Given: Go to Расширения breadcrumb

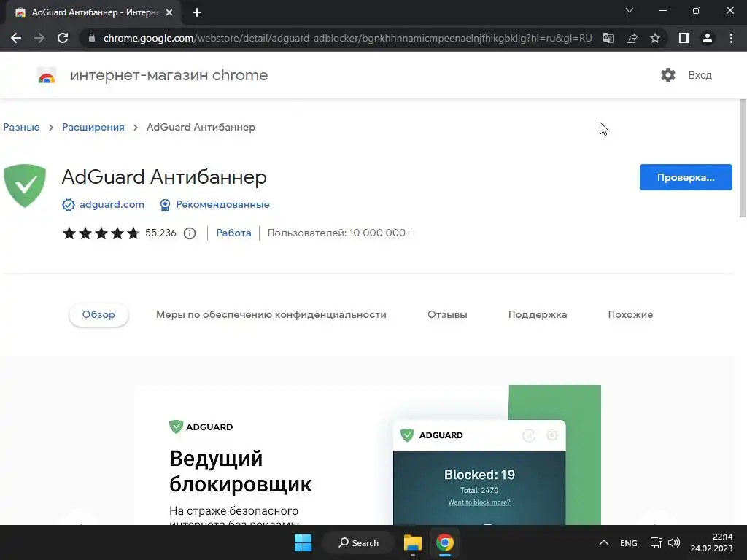Looking at the screenshot, I should click(93, 127).
